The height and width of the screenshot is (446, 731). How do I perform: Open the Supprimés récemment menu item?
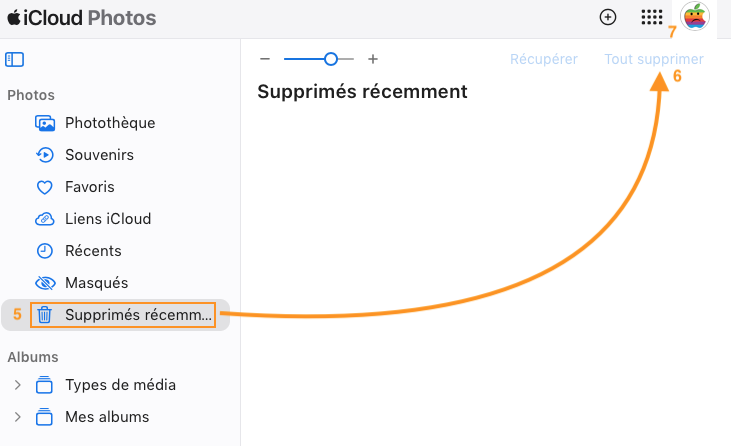(137, 315)
